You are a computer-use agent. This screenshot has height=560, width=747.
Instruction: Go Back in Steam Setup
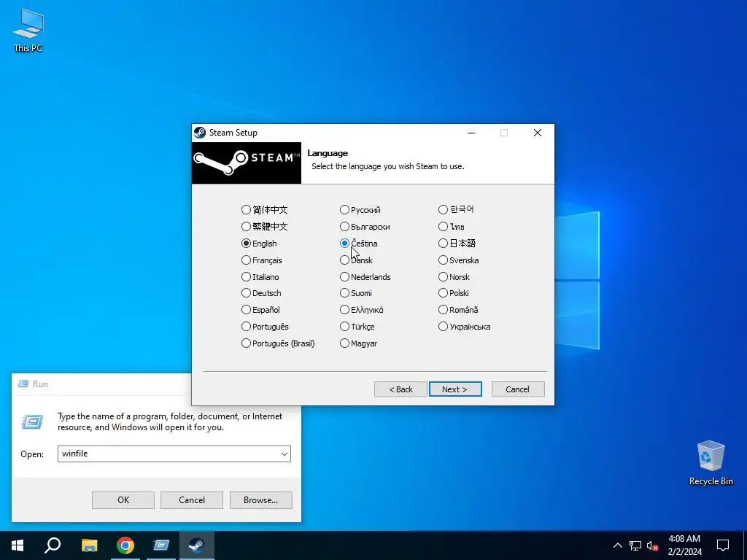(400, 389)
